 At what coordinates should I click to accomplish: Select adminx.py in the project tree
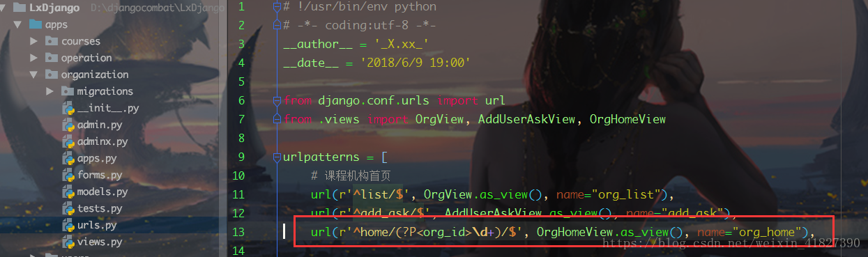(x=102, y=141)
